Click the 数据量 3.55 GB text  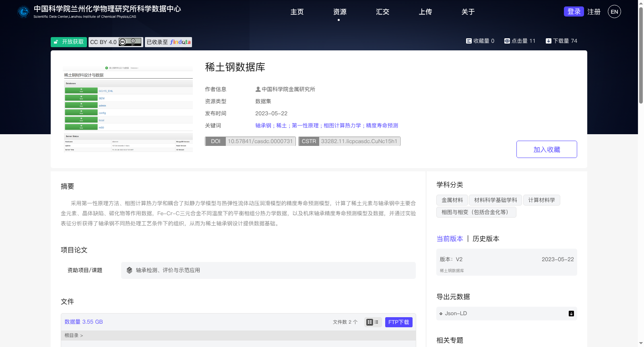click(84, 322)
